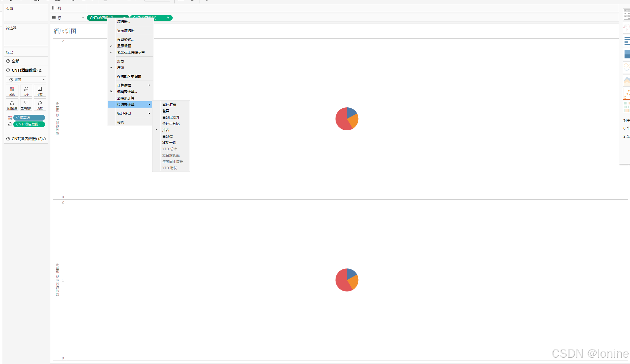Click color icon beside 价格等级 pill

tap(10, 118)
